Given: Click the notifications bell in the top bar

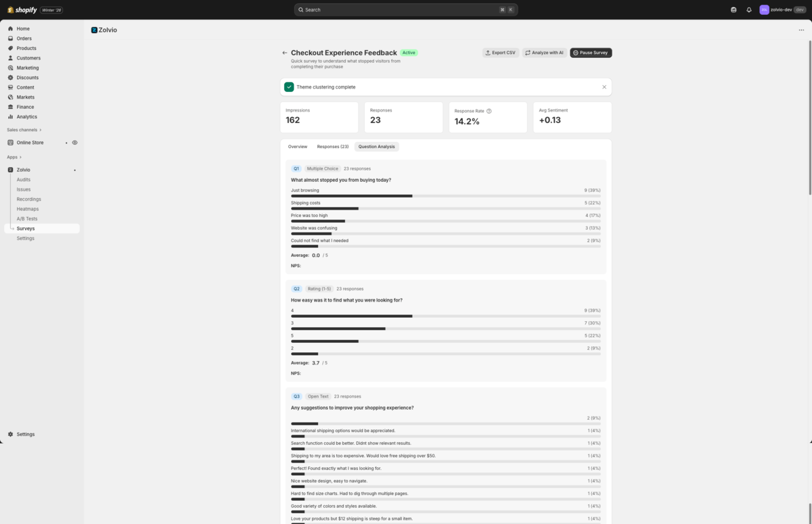Looking at the screenshot, I should [x=749, y=9].
